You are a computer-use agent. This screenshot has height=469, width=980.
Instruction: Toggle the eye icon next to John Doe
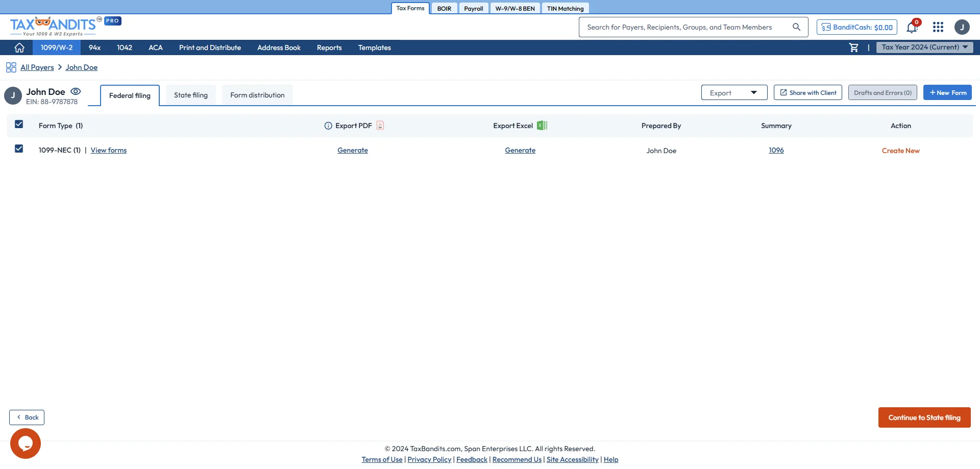point(76,91)
